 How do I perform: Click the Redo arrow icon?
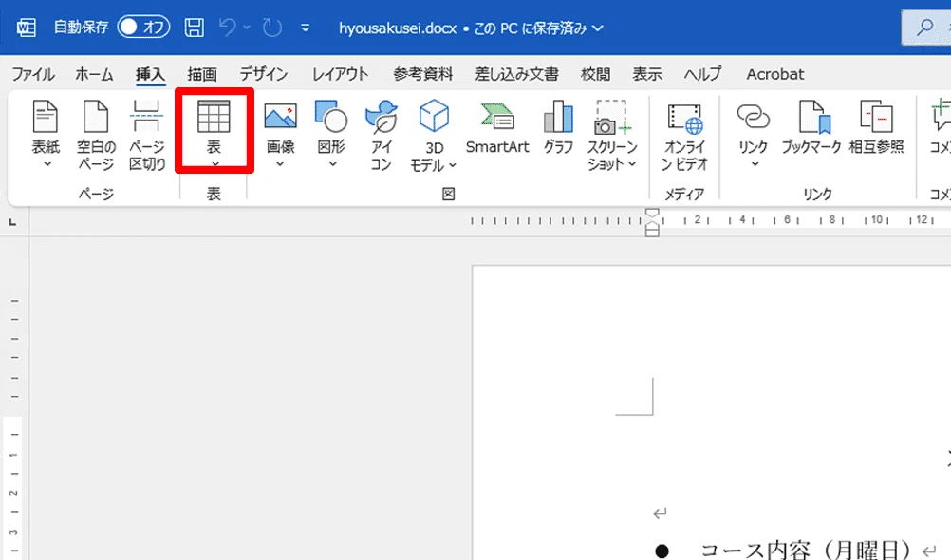pos(272,28)
